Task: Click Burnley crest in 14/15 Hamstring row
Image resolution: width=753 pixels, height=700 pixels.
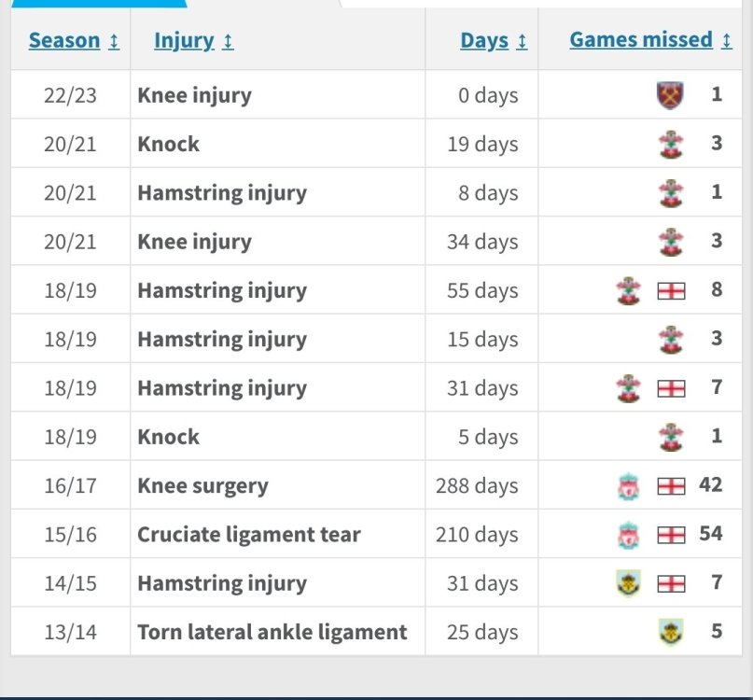Action: pyautogui.click(x=629, y=584)
